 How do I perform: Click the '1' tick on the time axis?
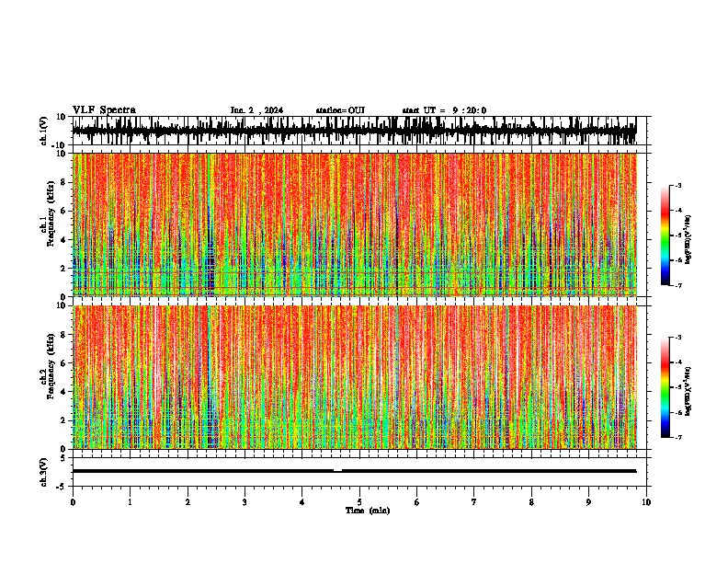(x=130, y=502)
